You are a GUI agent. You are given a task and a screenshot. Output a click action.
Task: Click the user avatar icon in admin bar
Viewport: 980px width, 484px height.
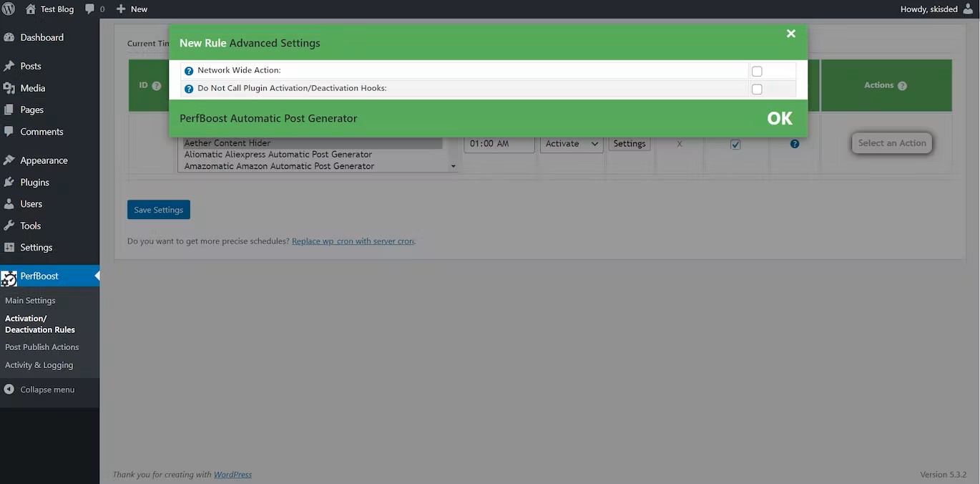(x=968, y=9)
